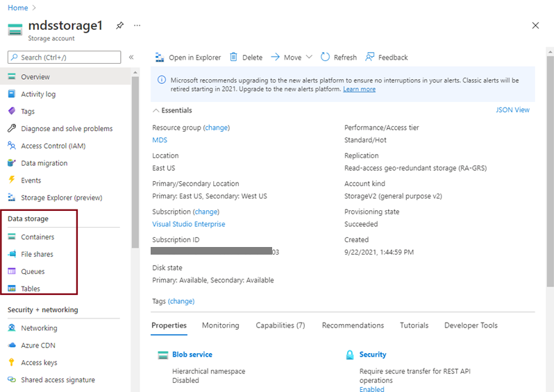Refresh the storage account overview
This screenshot has height=392, width=554.
339,57
